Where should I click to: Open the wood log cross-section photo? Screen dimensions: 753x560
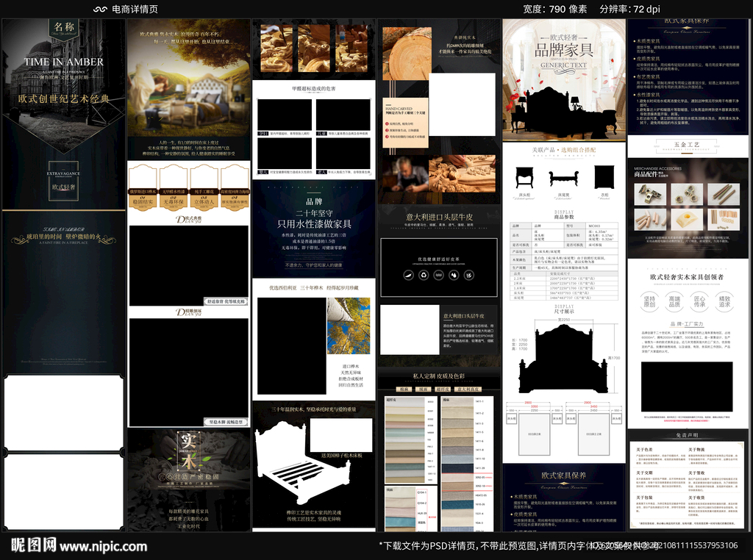click(x=406, y=53)
